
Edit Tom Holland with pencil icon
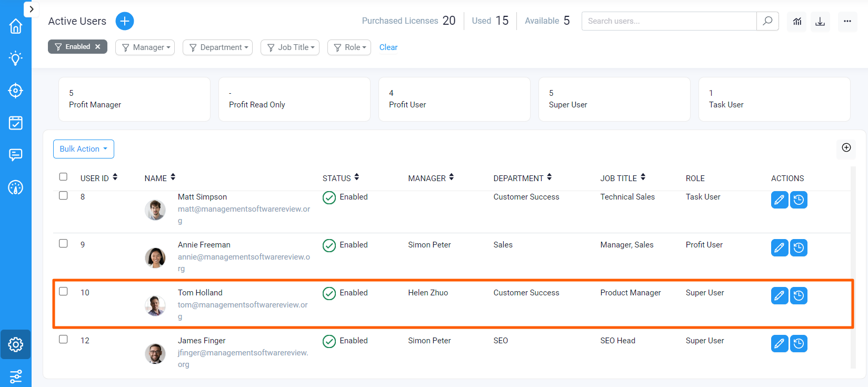779,296
